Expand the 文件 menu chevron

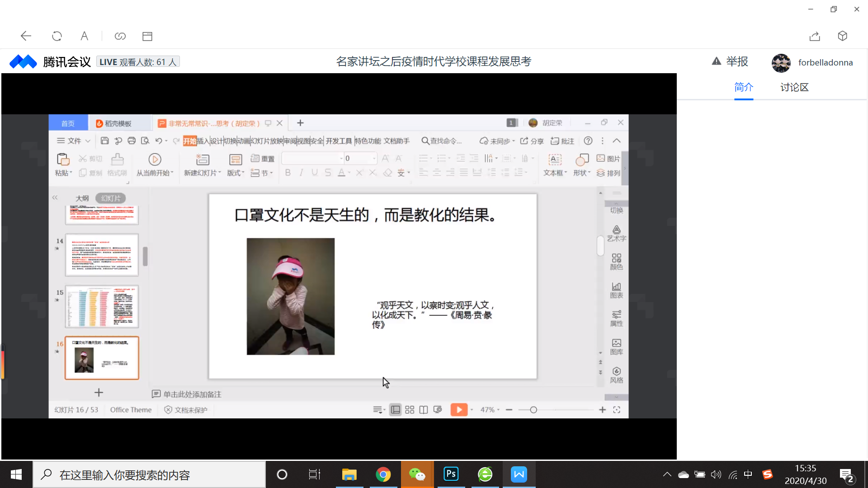coord(88,141)
